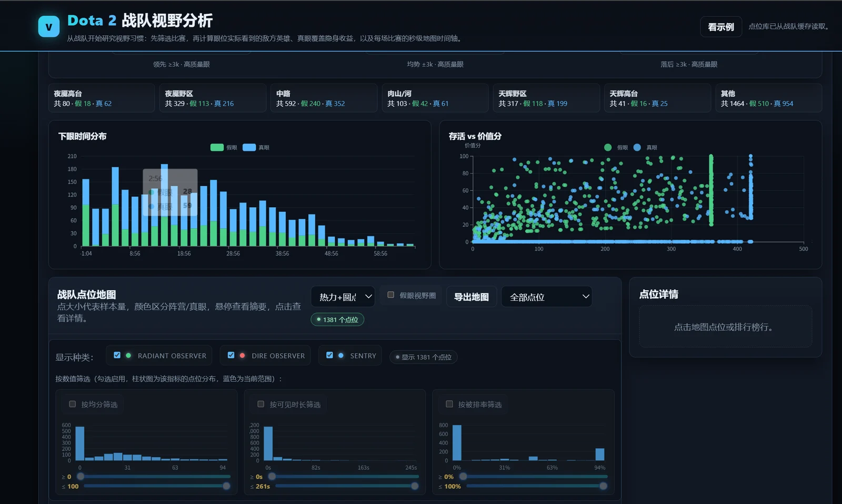This screenshot has width=842, height=504.
Task: Enable the 按均分筛选 checkbox
Action: (x=73, y=404)
